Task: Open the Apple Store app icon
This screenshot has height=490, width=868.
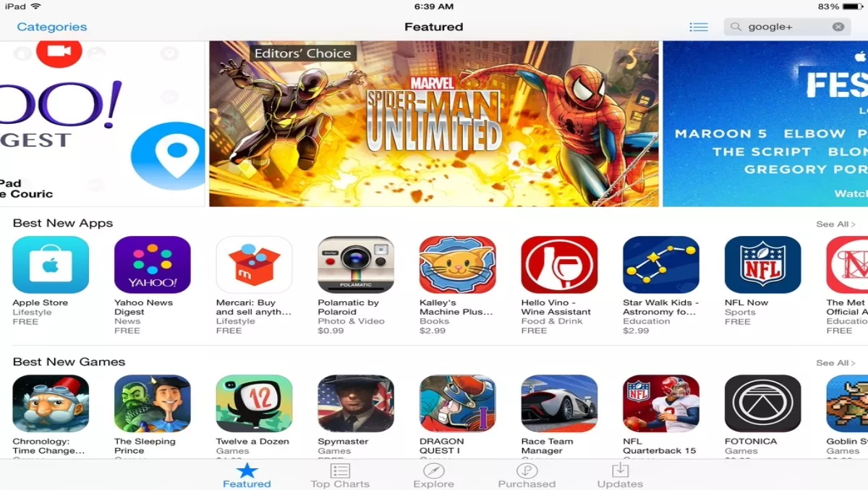Action: (51, 265)
